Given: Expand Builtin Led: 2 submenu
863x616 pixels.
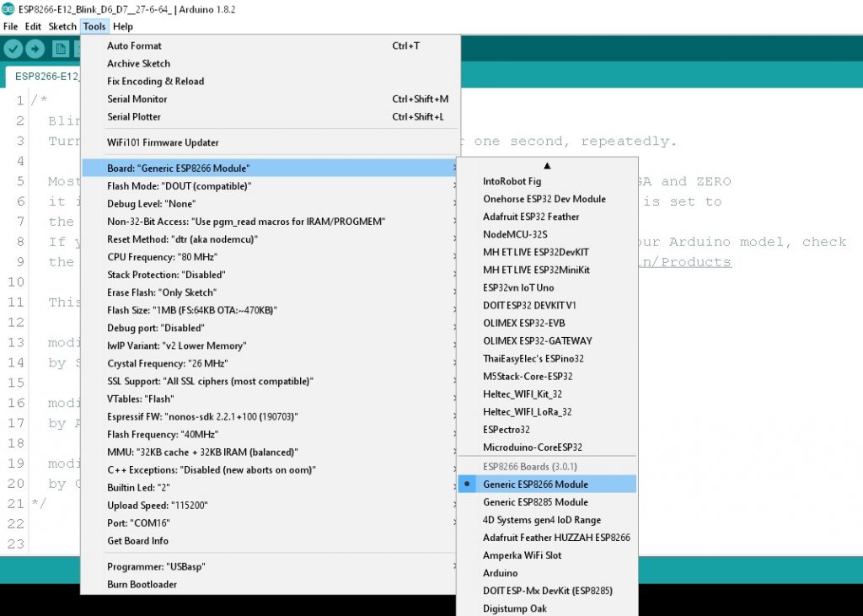Looking at the screenshot, I should [x=270, y=488].
